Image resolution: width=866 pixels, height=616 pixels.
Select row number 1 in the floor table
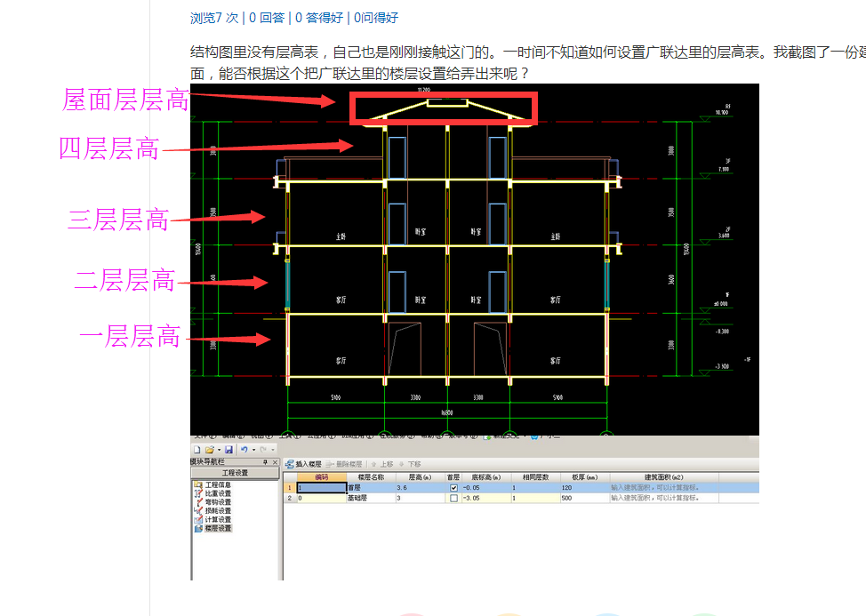point(290,488)
